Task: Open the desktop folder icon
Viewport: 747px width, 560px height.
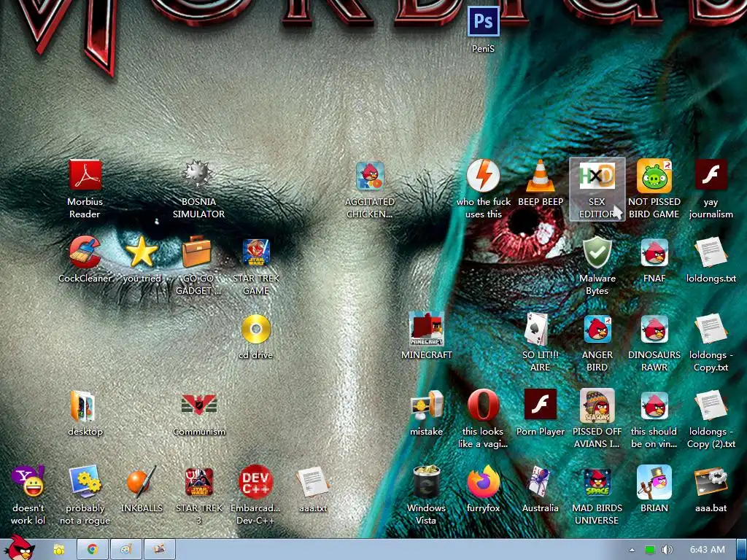Action: tap(83, 406)
